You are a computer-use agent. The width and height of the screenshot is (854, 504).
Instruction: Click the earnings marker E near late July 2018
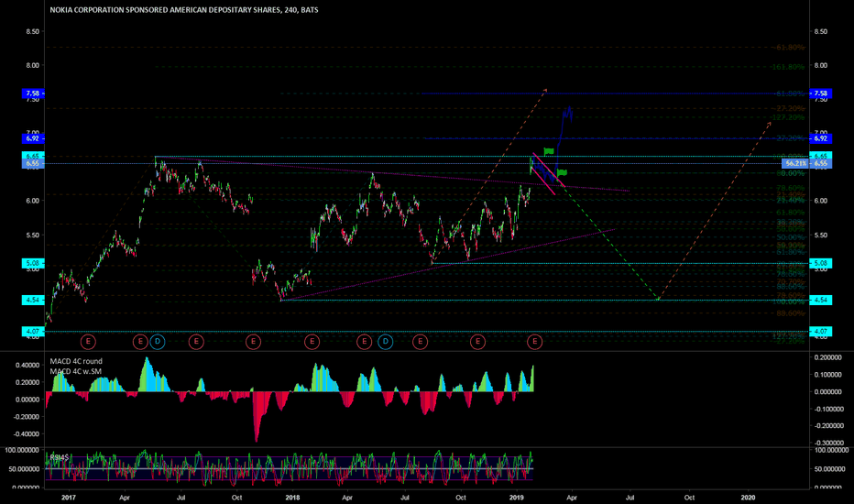point(420,342)
